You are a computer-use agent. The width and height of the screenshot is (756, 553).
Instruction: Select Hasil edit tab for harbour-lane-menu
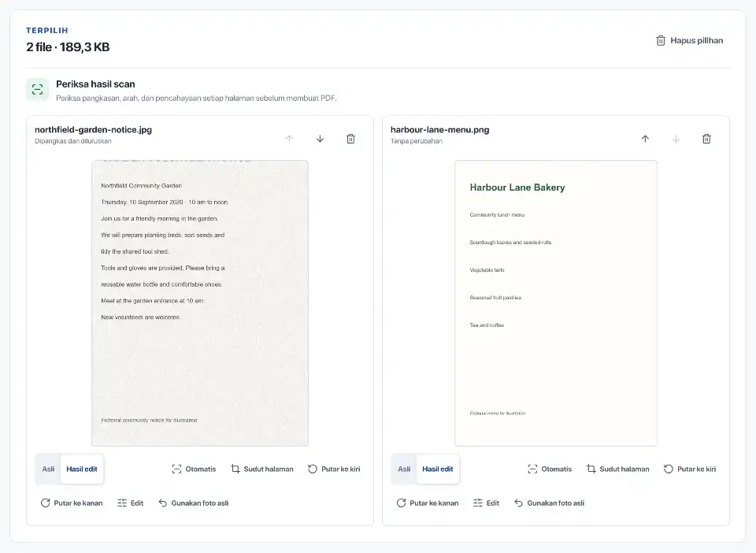[x=438, y=469]
